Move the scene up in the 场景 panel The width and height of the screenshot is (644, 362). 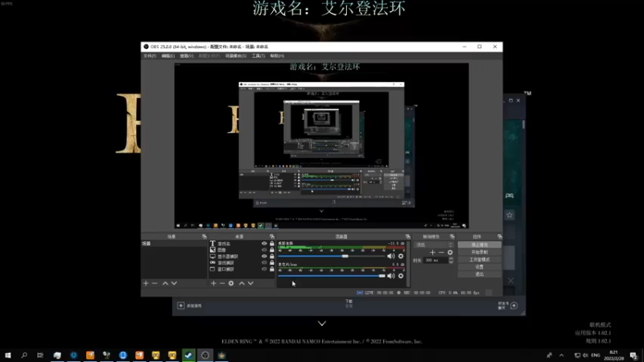pos(165,283)
